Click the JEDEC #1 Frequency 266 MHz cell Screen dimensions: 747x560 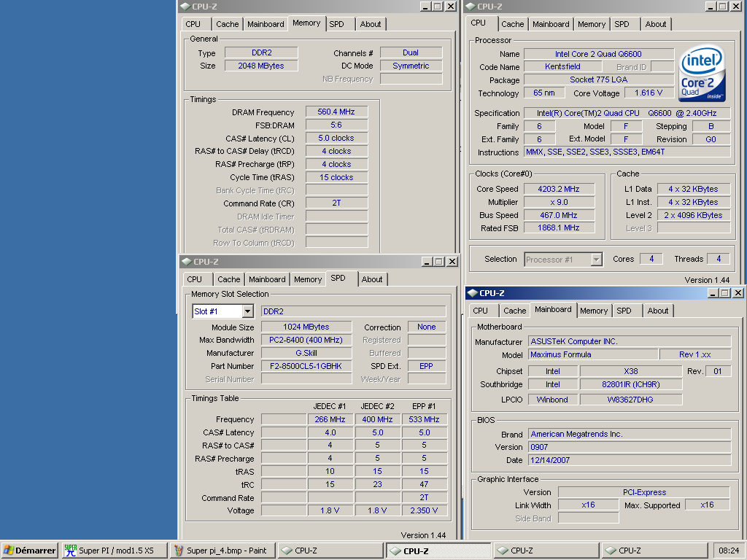click(x=330, y=419)
